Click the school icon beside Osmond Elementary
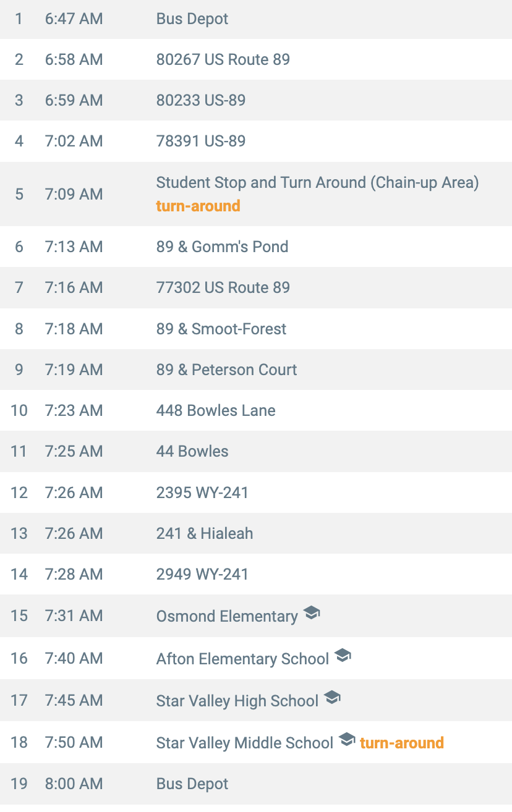 [x=311, y=614]
